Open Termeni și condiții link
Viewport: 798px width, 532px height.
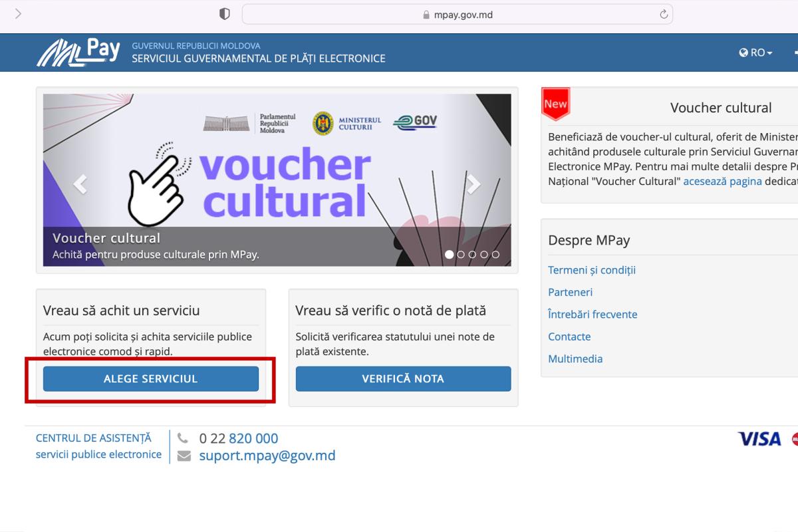pyautogui.click(x=592, y=270)
